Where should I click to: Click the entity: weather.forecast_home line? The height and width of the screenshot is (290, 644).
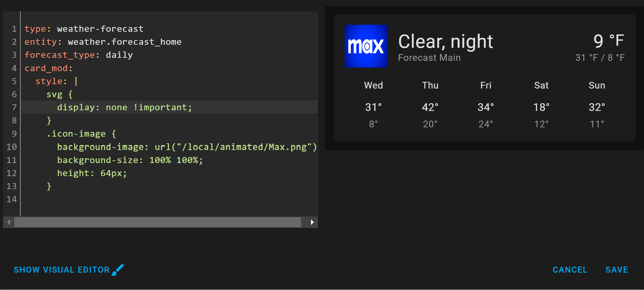tap(103, 41)
